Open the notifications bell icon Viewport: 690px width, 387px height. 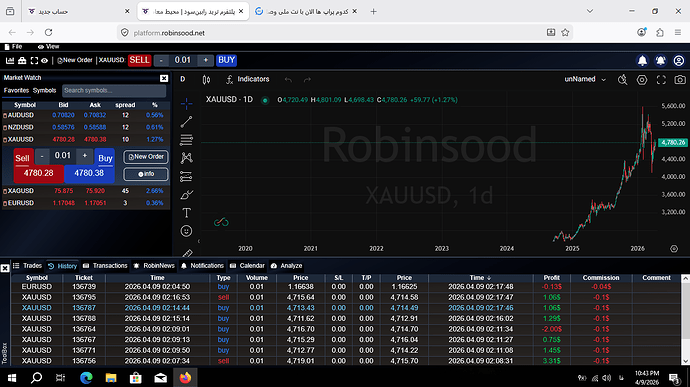642,61
